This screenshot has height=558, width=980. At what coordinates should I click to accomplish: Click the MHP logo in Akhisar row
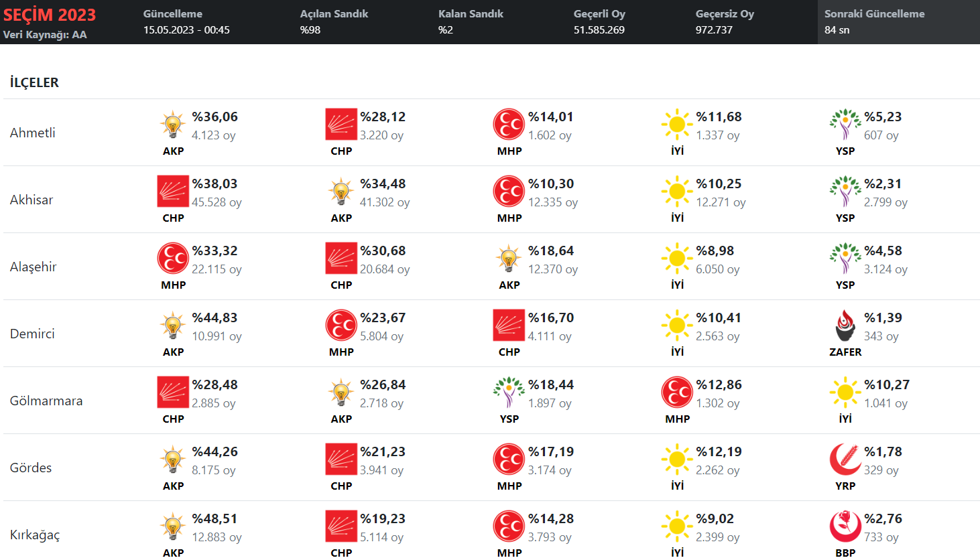[x=509, y=192]
